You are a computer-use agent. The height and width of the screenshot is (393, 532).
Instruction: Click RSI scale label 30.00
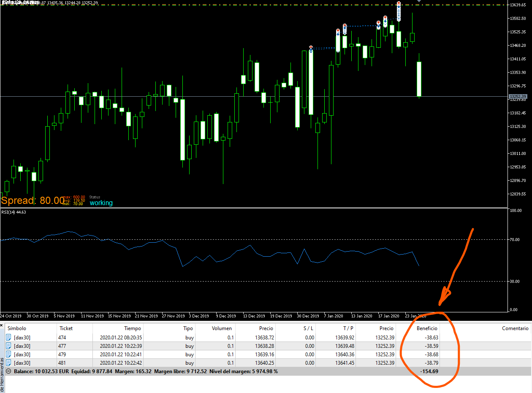tap(514, 281)
